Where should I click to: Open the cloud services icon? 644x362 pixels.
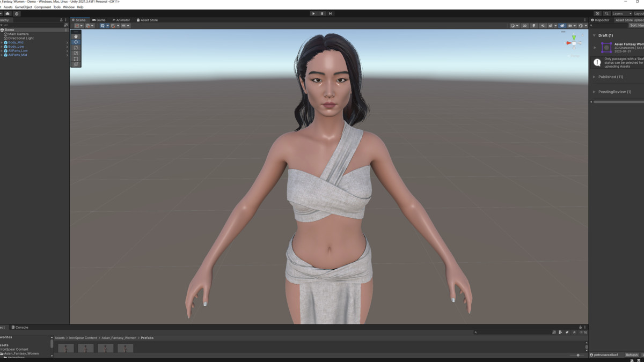[8, 13]
